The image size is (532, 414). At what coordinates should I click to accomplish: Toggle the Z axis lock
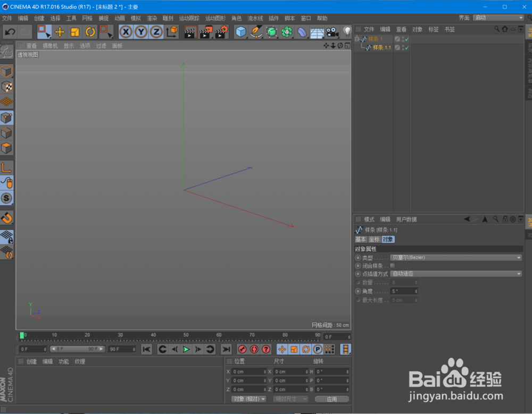pos(156,32)
